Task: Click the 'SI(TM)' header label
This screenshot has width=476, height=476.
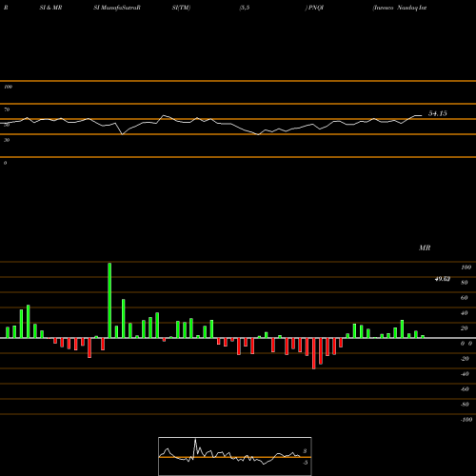Action: click(181, 8)
